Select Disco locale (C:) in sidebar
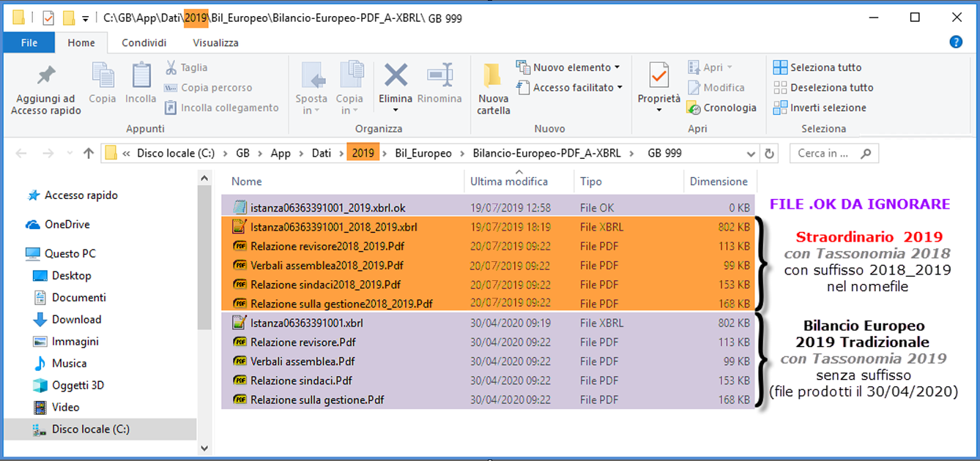This screenshot has width=980, height=461. (100, 430)
